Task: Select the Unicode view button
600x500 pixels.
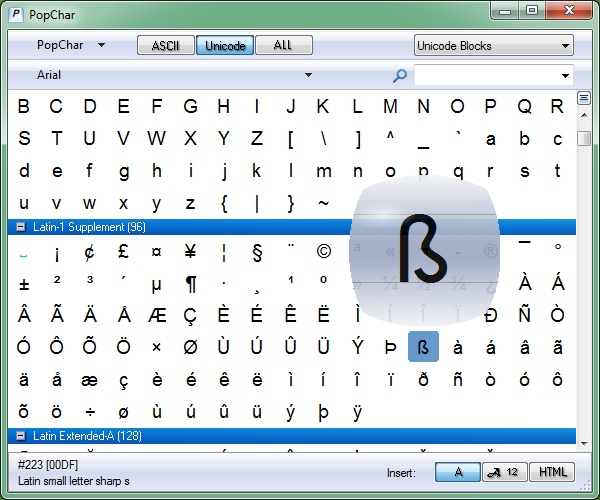Action: tap(224, 46)
